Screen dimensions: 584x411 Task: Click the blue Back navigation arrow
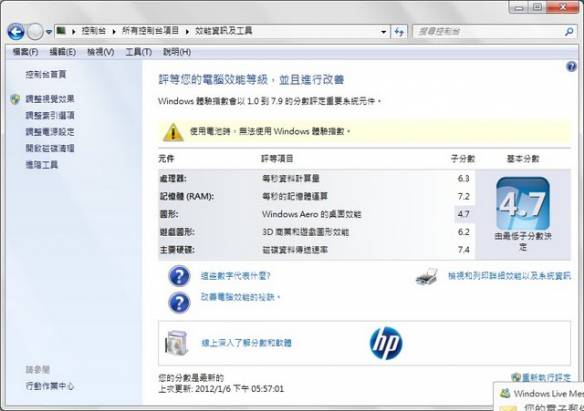[x=16, y=32]
